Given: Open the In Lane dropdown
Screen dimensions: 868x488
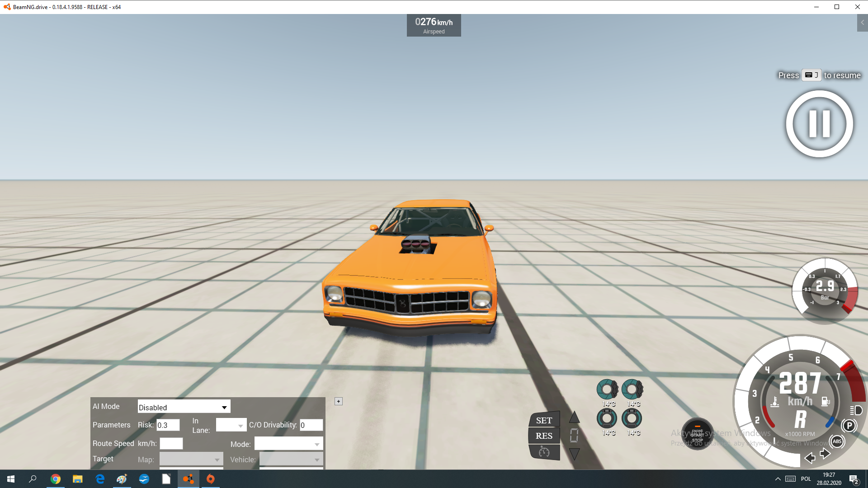Looking at the screenshot, I should 231,425.
